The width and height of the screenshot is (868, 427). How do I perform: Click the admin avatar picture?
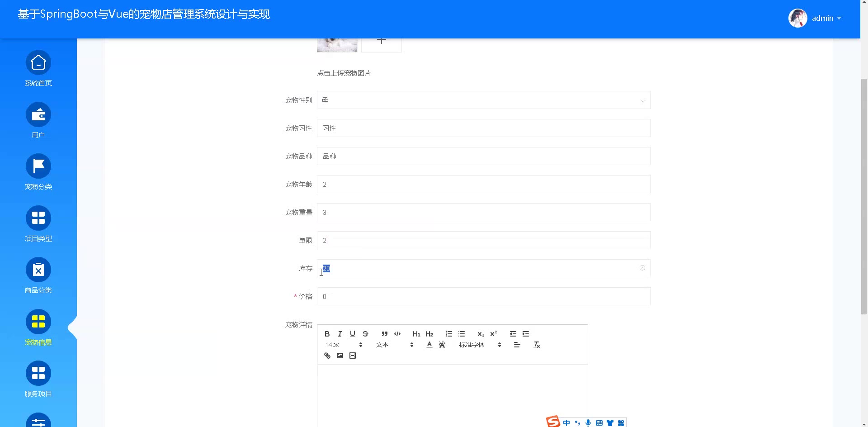798,18
